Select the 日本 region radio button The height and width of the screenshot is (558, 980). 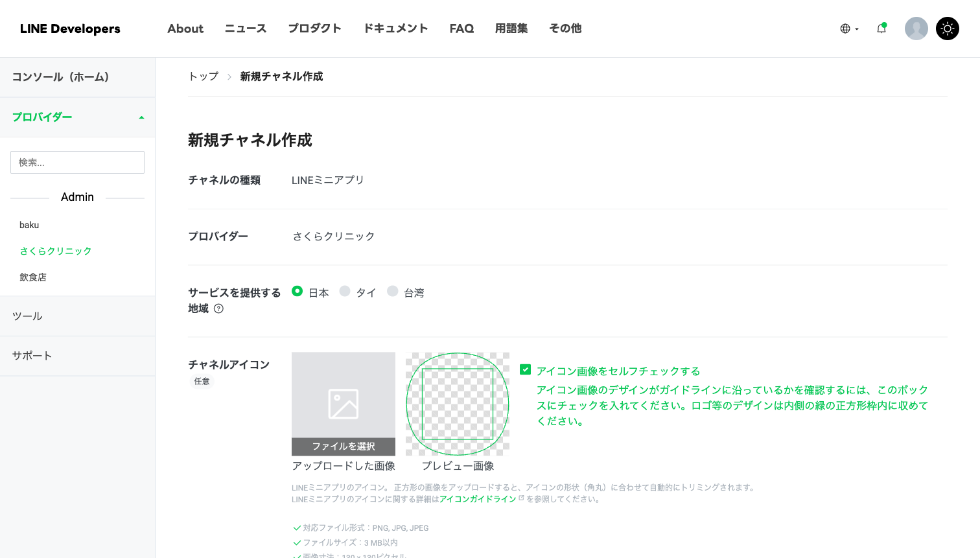[297, 292]
